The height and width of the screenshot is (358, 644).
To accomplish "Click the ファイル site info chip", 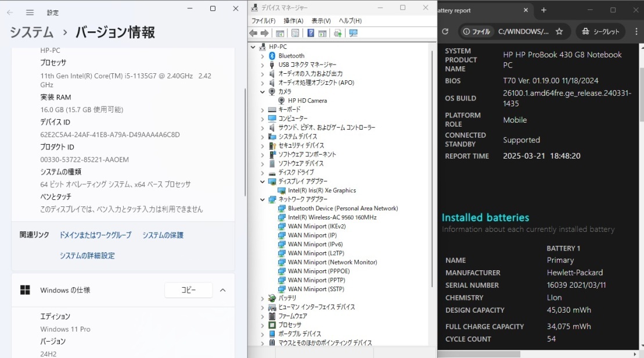I will click(476, 31).
